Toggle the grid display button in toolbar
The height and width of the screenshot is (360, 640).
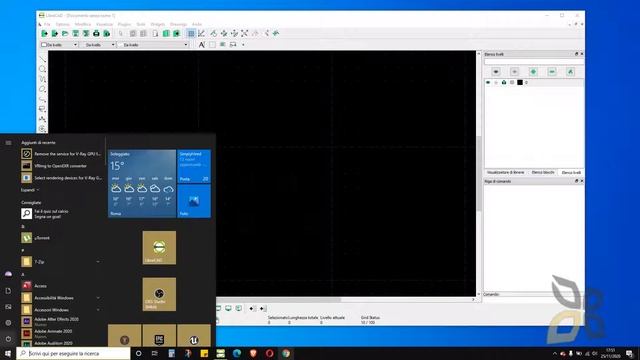pyautogui.click(x=191, y=33)
